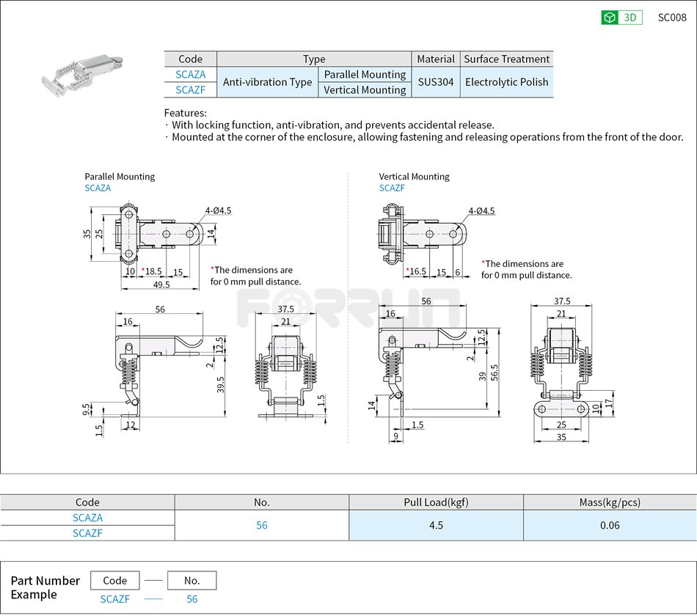Click the 0.06 mass value cell
Screen dimensions: 697x616
610,525
